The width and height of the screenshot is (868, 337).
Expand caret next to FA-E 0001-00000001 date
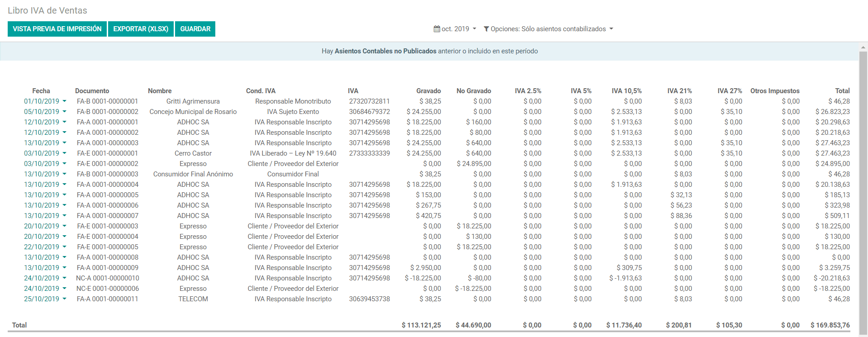(x=64, y=153)
